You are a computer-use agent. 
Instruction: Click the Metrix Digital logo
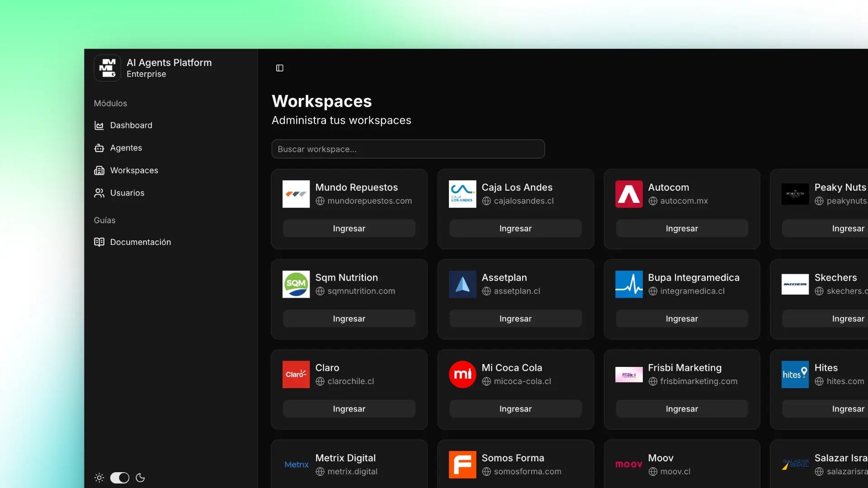[x=296, y=465]
